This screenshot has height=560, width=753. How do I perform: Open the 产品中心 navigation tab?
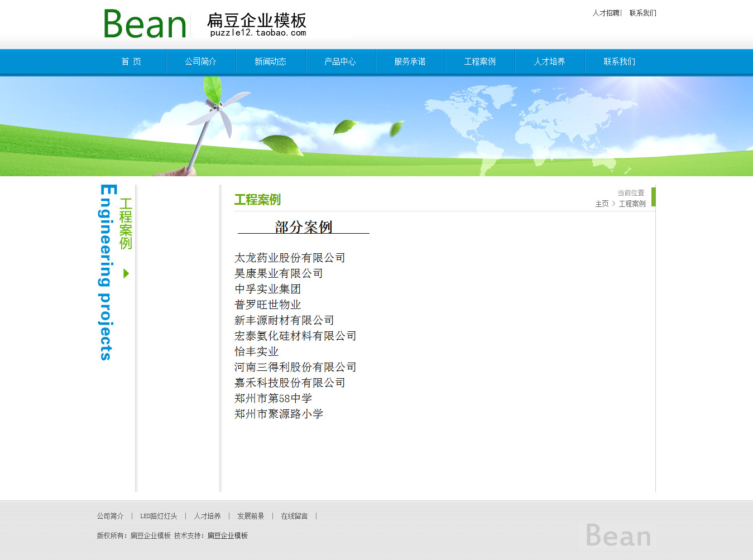(340, 61)
